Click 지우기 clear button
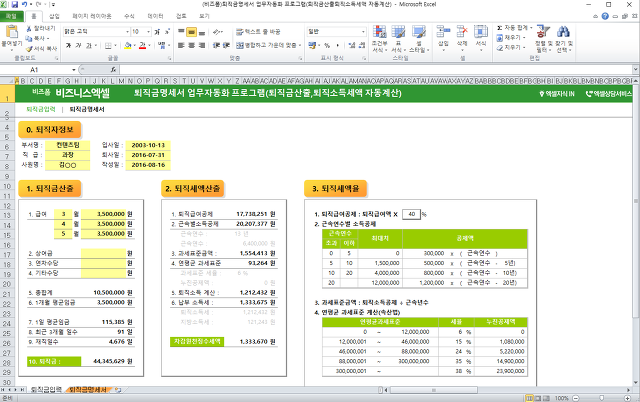Image resolution: width=640 pixels, height=402 pixels. (x=511, y=48)
